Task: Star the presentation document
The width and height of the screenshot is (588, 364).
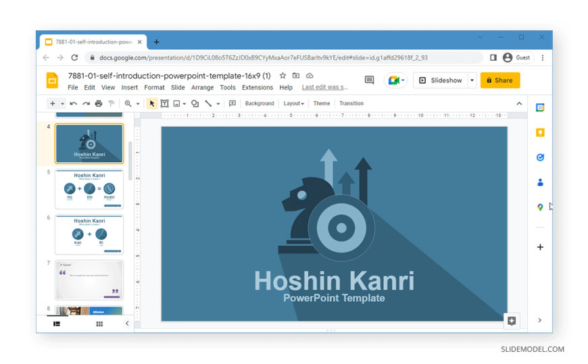Action: coord(283,76)
